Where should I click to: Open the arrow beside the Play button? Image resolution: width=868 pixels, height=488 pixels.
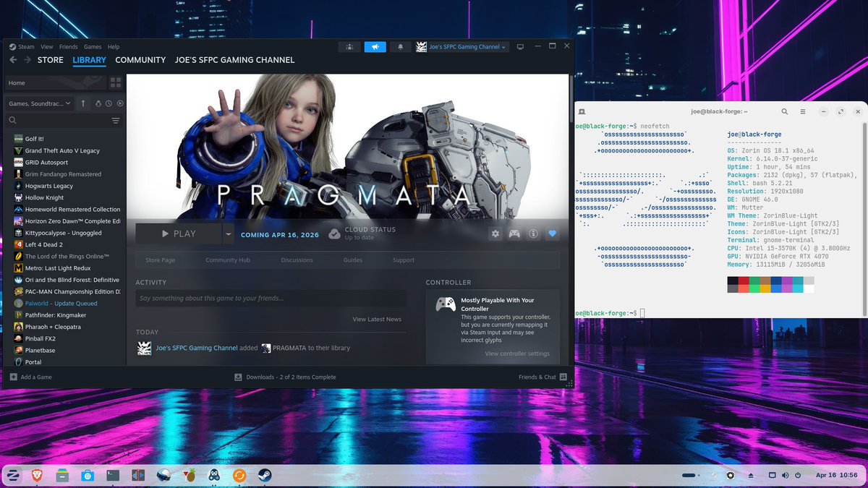pyautogui.click(x=229, y=234)
